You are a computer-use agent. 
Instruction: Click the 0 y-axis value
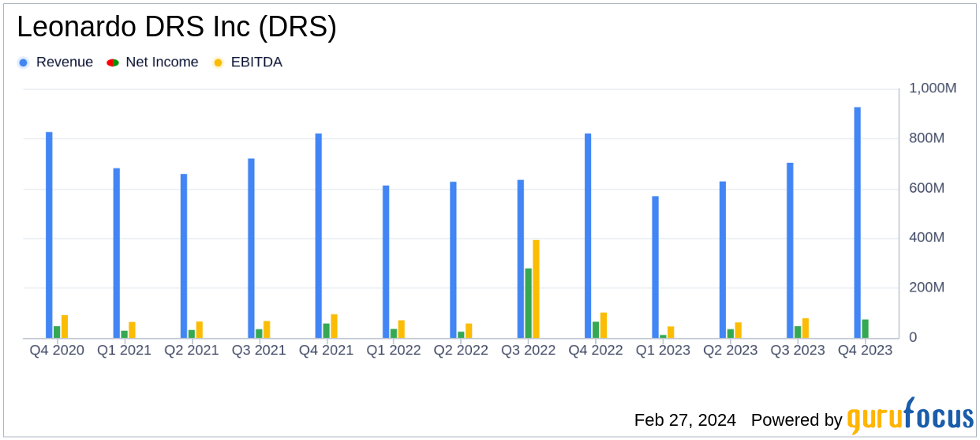914,337
